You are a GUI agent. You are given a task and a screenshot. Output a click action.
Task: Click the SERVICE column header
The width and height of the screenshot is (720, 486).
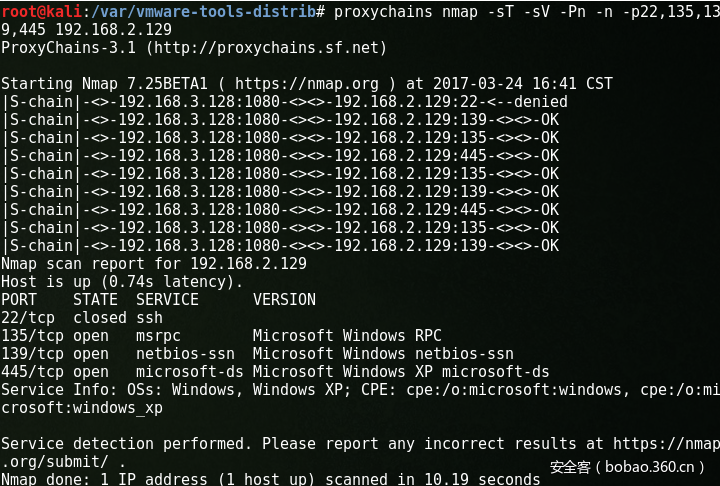click(167, 300)
